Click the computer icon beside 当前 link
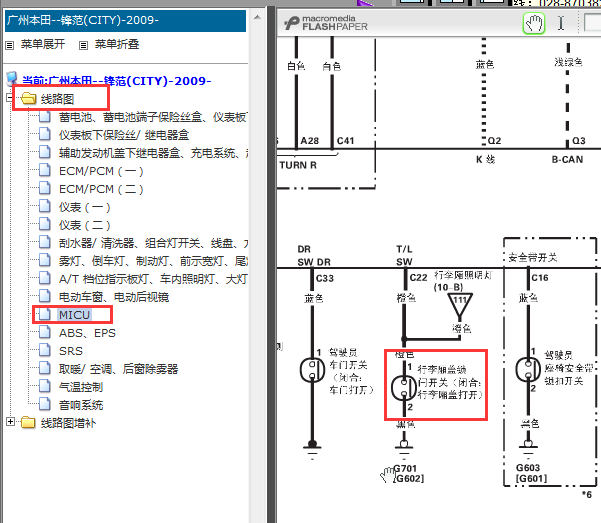 tap(11, 79)
